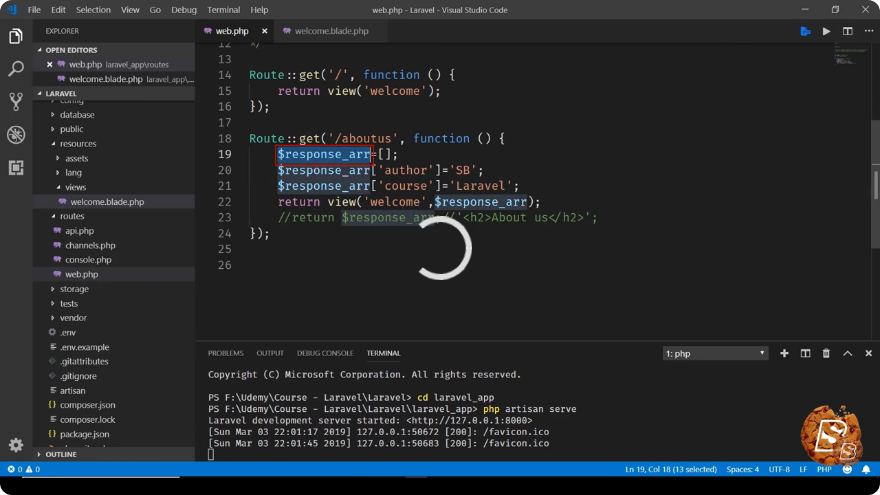The width and height of the screenshot is (880, 495).
Task: Open the .env file
Action: coord(68,332)
